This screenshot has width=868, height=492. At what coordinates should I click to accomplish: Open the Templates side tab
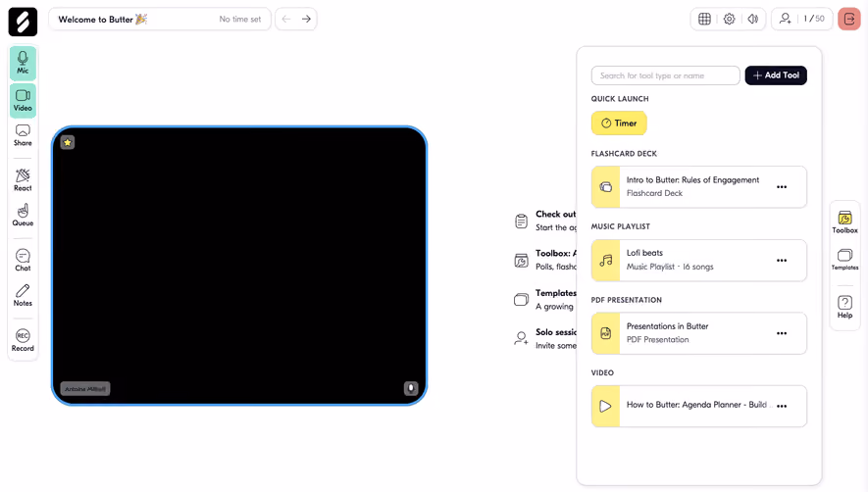[844, 260]
